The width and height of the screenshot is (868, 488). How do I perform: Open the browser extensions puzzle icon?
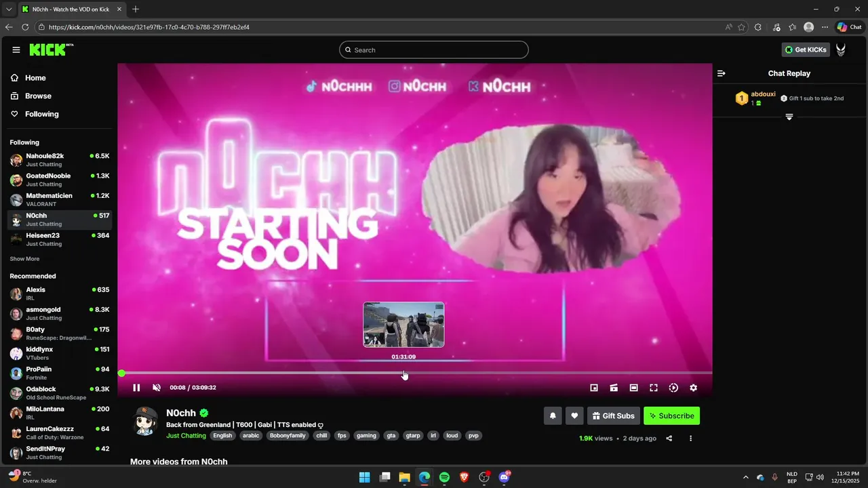[758, 27]
